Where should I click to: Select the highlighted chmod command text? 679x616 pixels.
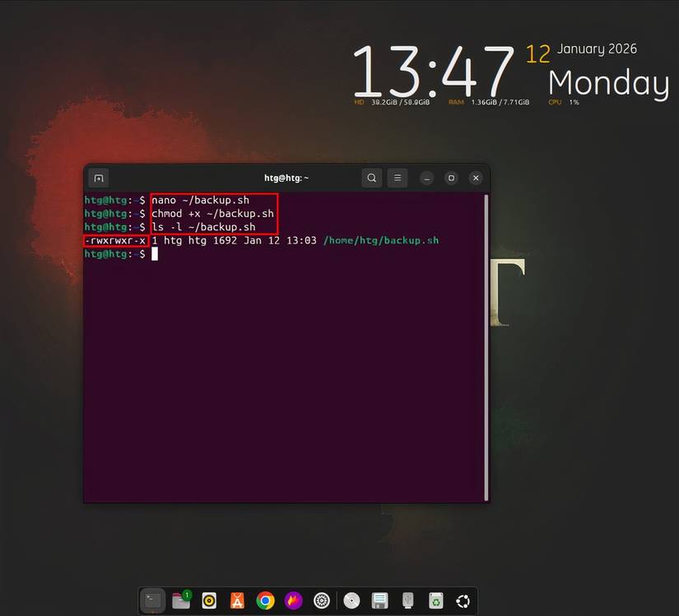(214, 213)
